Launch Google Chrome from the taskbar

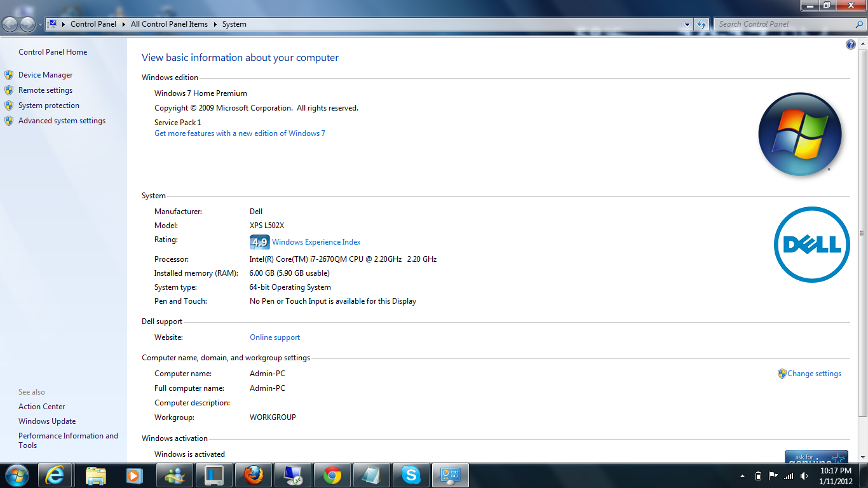332,475
